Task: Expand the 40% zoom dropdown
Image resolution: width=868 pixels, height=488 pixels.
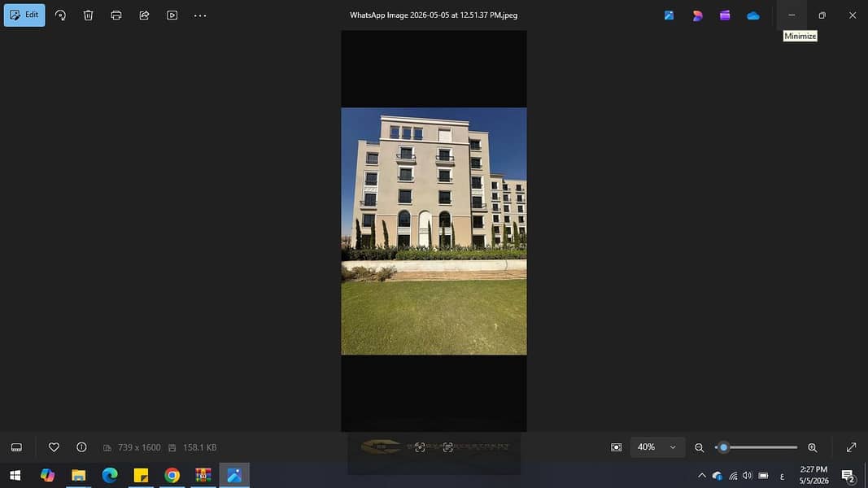Action: pos(657,447)
